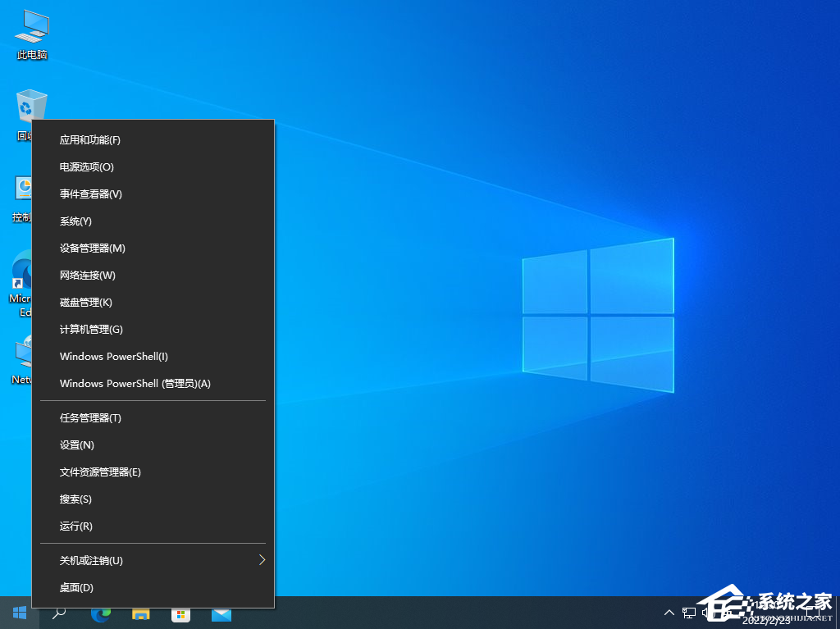Open File Explorer from the taskbar
This screenshot has height=629, width=840.
point(140,613)
